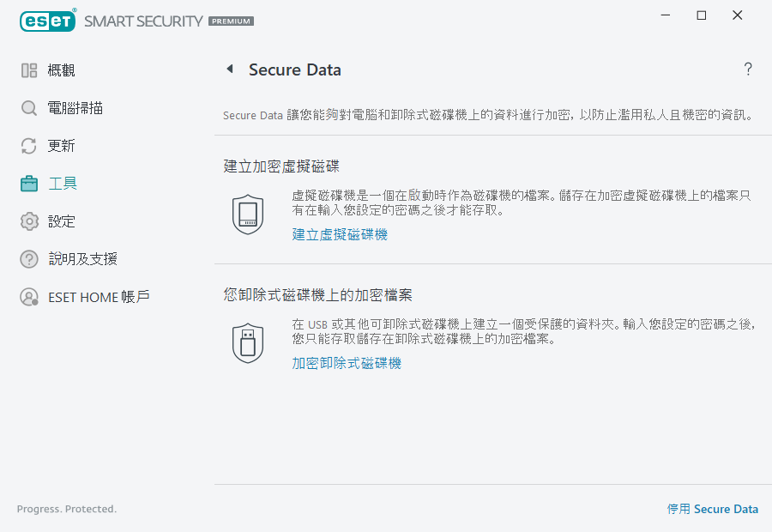This screenshot has height=532, width=772.
Task: Open help with the ? icon
Action: (747, 70)
